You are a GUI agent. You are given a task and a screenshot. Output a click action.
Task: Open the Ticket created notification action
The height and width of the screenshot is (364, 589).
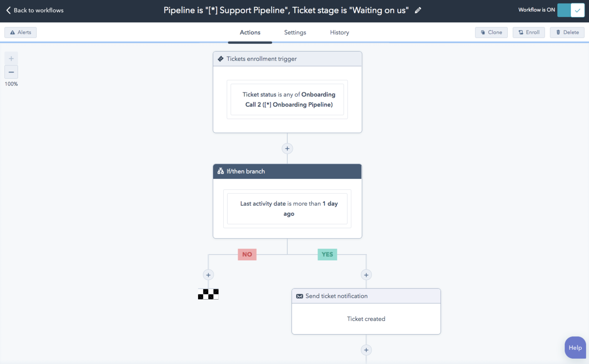point(366,319)
